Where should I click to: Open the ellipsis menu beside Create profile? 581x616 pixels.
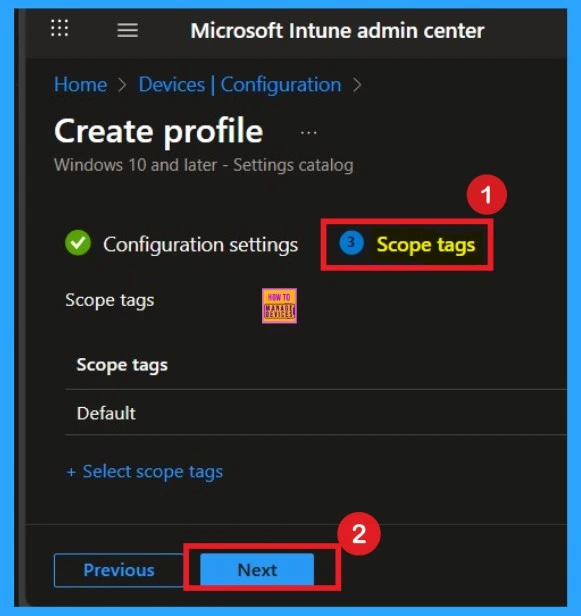tap(308, 133)
